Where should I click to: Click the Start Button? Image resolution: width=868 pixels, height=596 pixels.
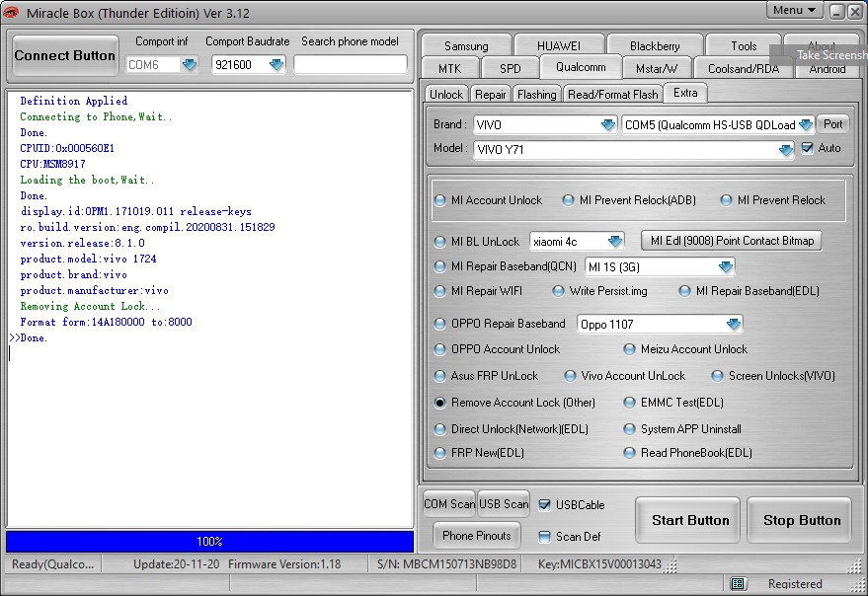689,520
